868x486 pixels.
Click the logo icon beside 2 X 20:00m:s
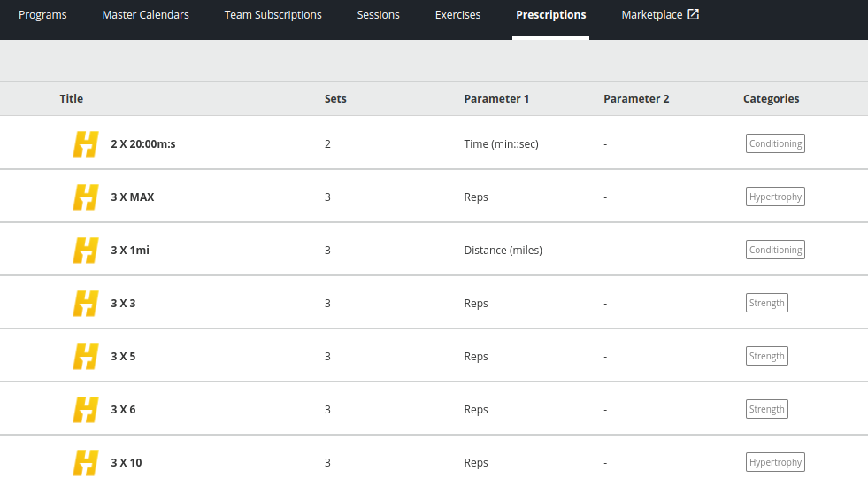click(x=86, y=143)
